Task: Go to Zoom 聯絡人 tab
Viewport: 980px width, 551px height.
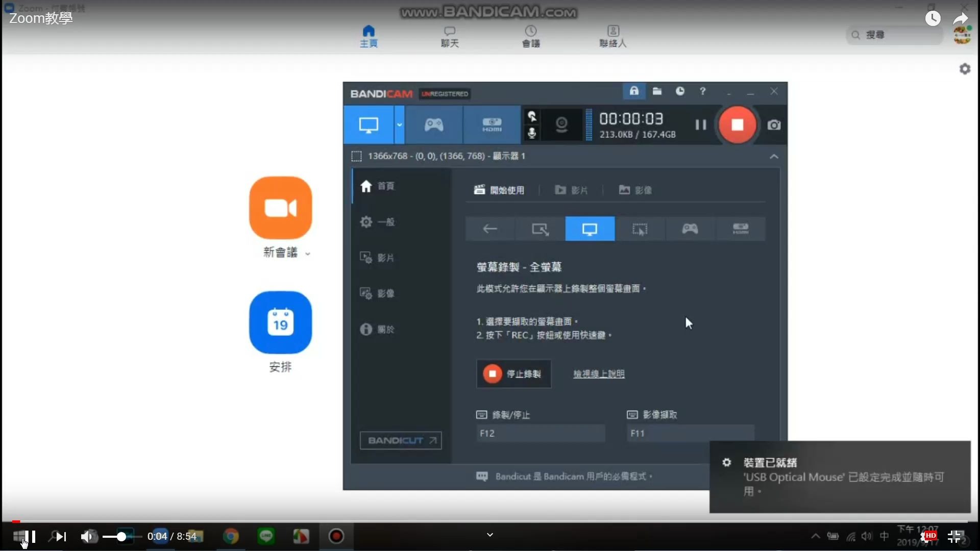Action: pyautogui.click(x=613, y=36)
